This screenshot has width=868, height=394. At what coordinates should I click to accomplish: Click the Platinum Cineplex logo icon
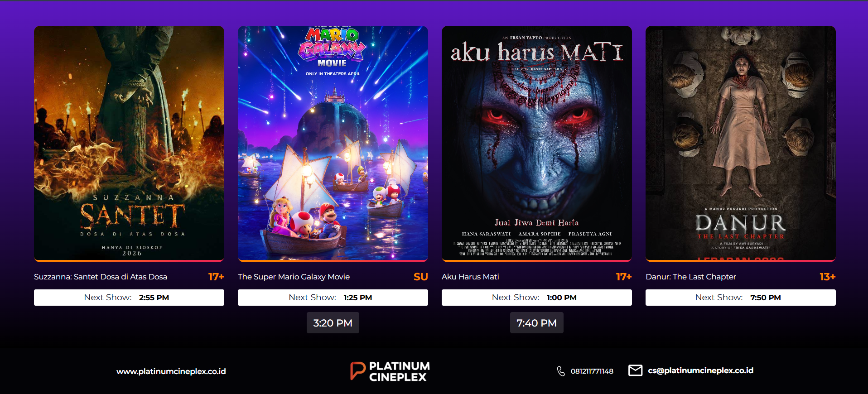tap(357, 371)
